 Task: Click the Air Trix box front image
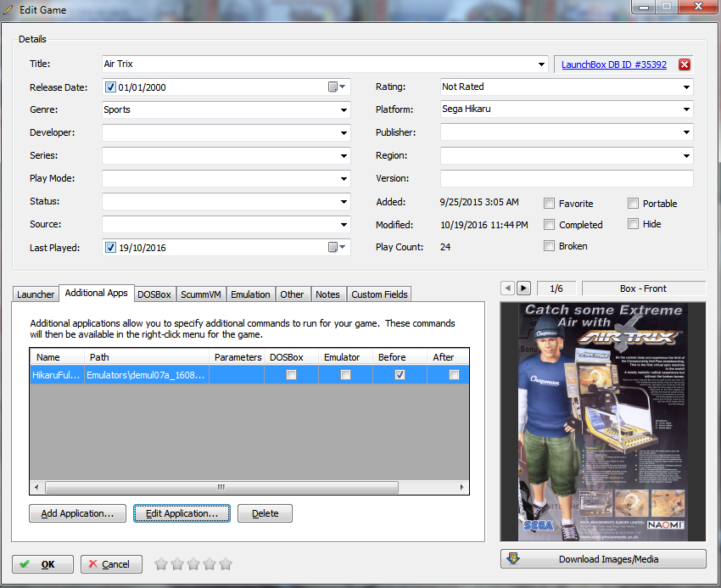[603, 422]
